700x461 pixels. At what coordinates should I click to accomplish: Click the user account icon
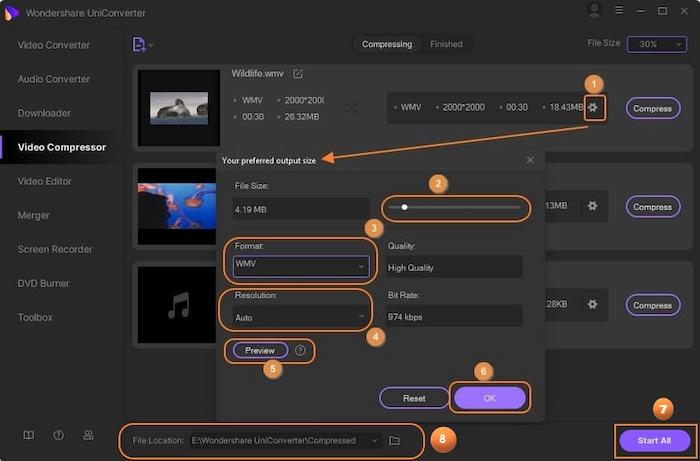(594, 11)
